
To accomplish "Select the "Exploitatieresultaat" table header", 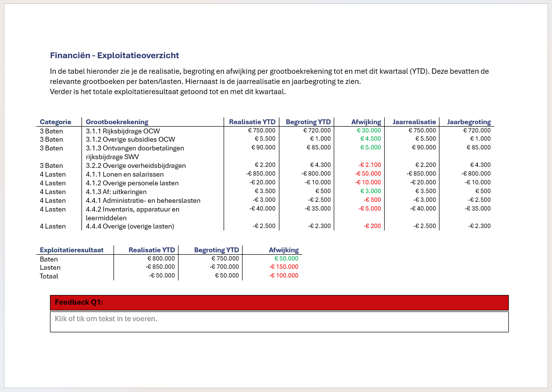I will click(71, 250).
